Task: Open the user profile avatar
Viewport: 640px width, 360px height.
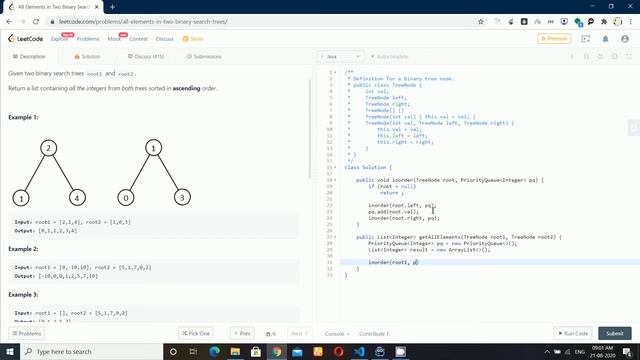Action: 624,39
